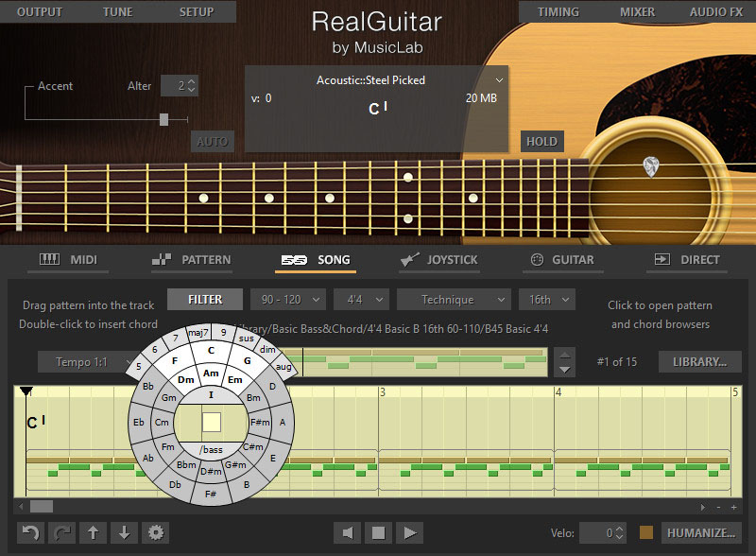Viewport: 756px width, 556px height.
Task: Click the HUMANIZE button
Action: pyautogui.click(x=700, y=533)
